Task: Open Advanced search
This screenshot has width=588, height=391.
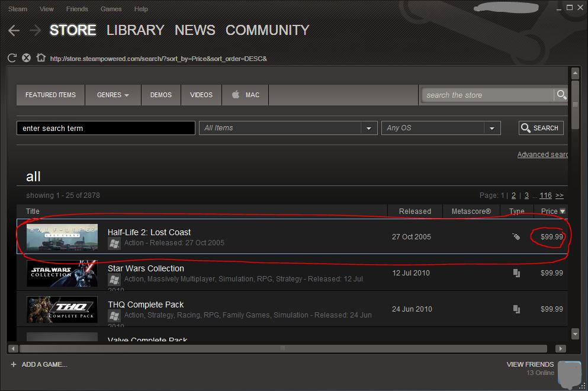Action: point(542,154)
